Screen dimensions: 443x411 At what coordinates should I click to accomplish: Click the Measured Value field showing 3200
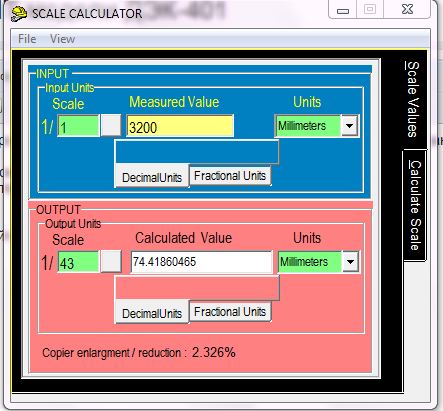point(180,126)
